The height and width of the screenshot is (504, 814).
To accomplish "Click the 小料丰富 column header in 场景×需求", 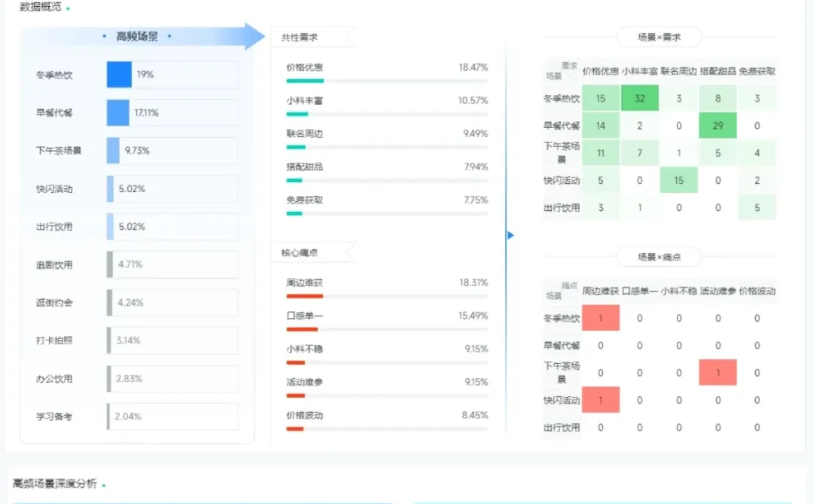I will (640, 71).
